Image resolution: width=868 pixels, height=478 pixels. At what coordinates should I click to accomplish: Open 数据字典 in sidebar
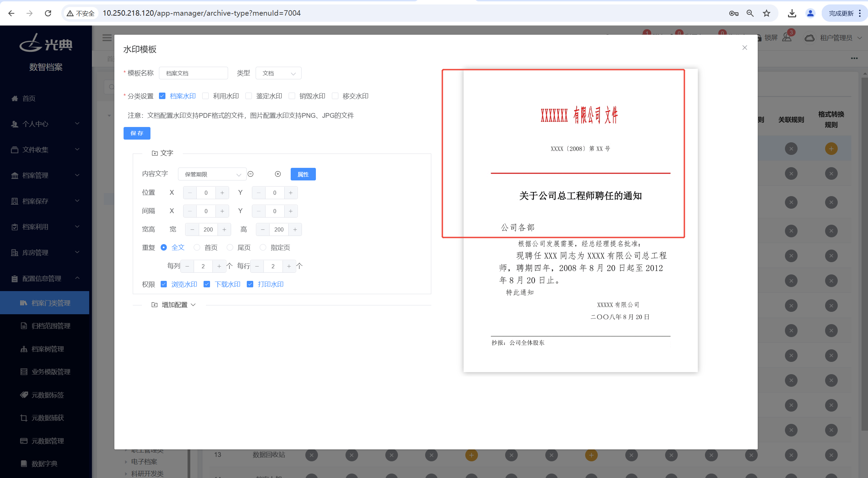pyautogui.click(x=45, y=464)
